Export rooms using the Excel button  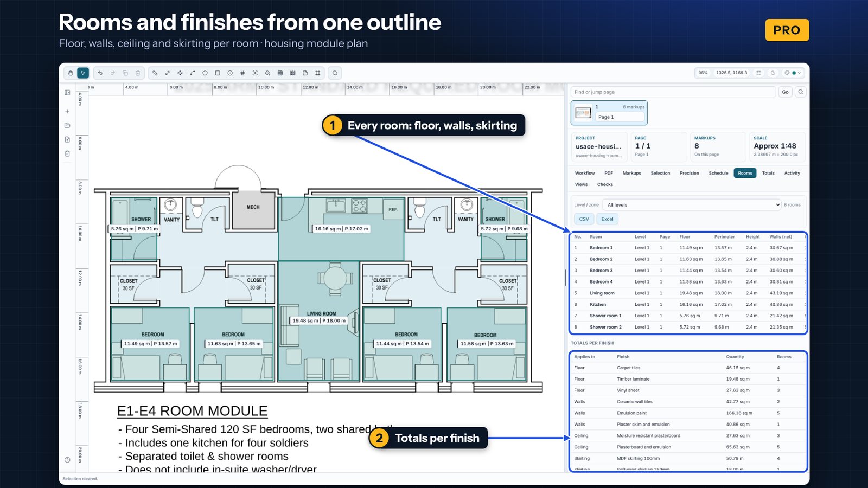pyautogui.click(x=607, y=219)
